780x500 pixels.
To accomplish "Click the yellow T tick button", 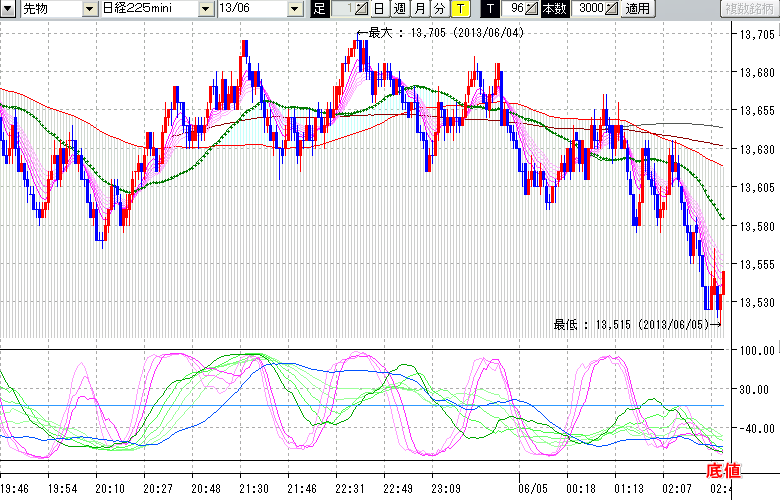I will click(x=459, y=9).
